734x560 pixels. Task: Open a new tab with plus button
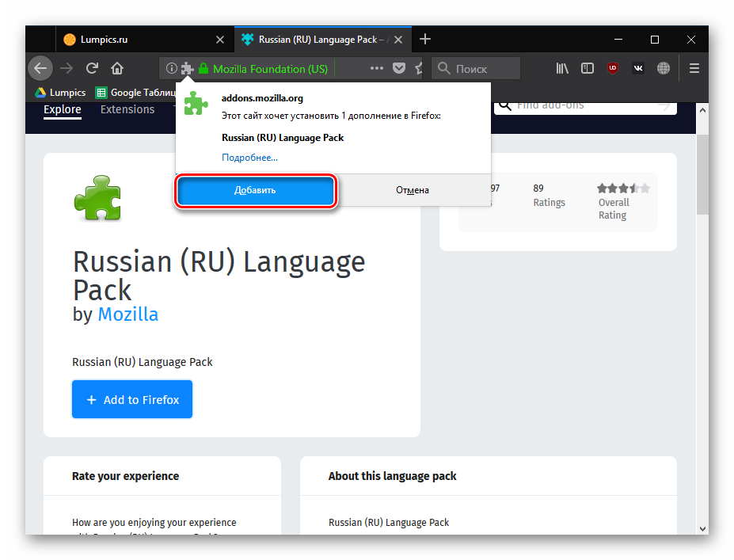425,39
